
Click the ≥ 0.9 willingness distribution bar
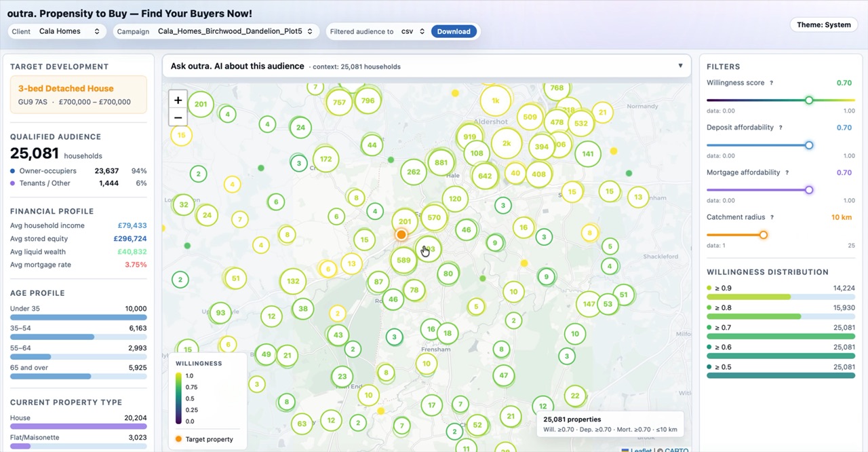781,297
